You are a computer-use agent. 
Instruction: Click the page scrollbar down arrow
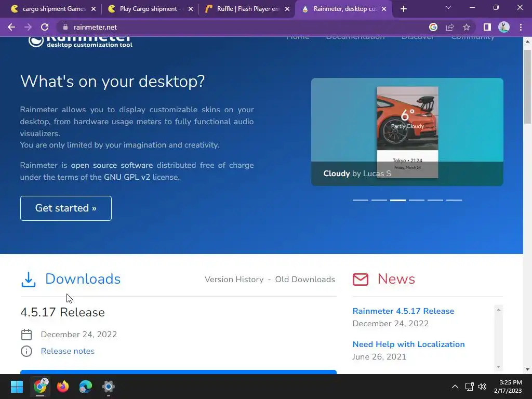pyautogui.click(x=527, y=369)
